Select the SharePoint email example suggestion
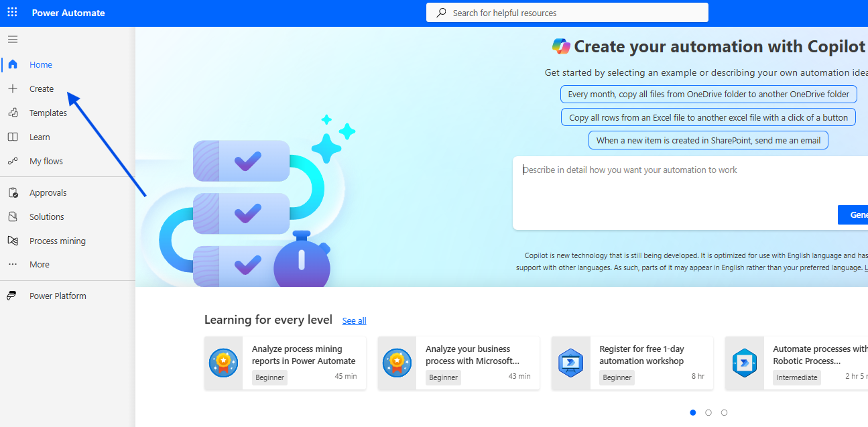Viewport: 868px width, 427px height. pyautogui.click(x=708, y=141)
